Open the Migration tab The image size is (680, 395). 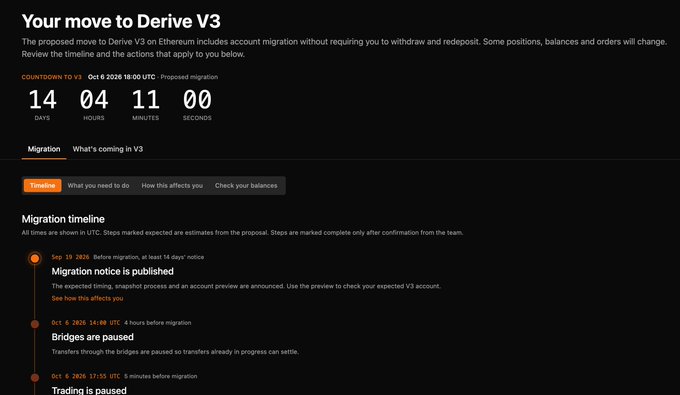pyautogui.click(x=44, y=149)
